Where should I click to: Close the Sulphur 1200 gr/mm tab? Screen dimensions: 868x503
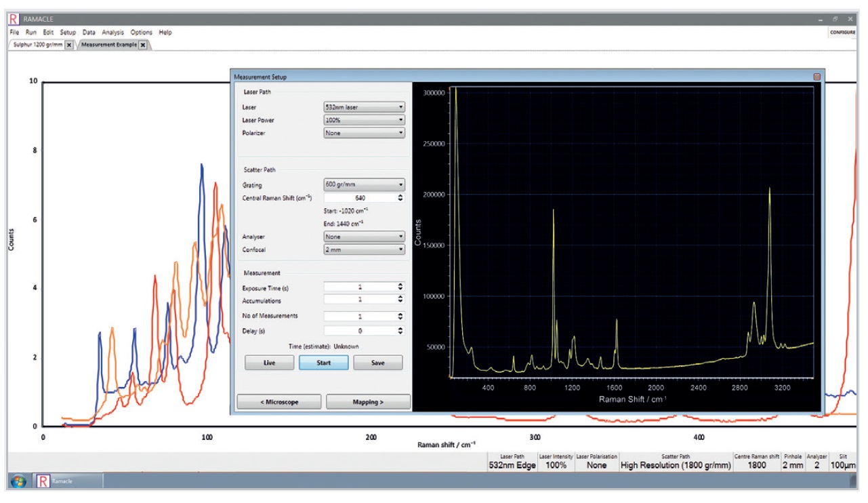coord(69,45)
